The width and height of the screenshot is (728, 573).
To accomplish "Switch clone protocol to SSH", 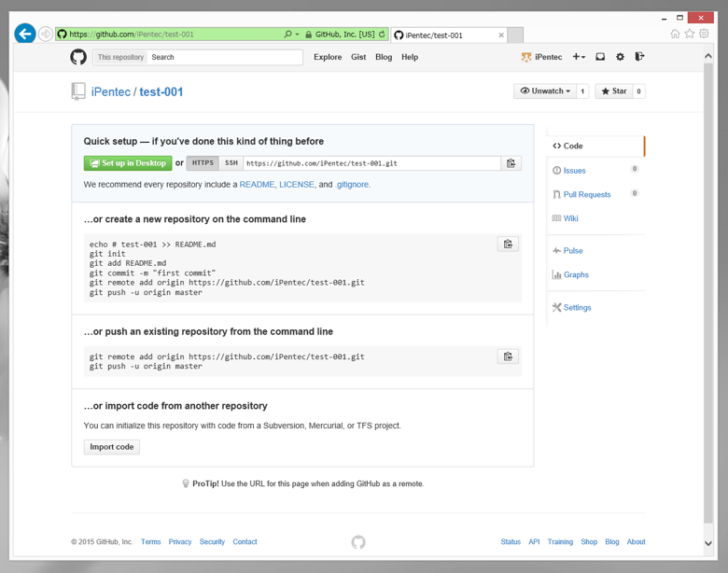I will click(231, 163).
